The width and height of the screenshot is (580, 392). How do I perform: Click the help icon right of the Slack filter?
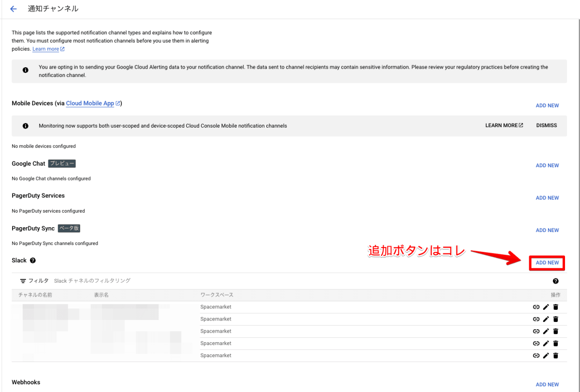555,281
